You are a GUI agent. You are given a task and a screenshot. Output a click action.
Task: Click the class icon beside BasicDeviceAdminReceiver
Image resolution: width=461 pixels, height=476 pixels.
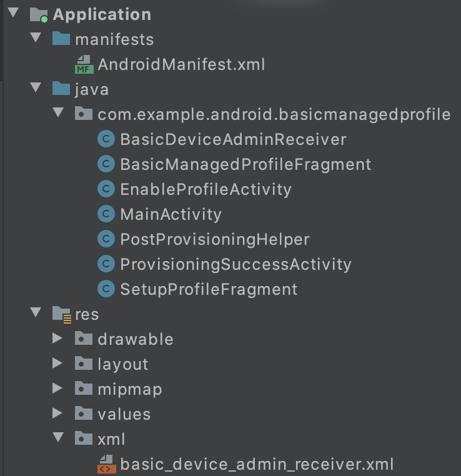click(x=106, y=139)
